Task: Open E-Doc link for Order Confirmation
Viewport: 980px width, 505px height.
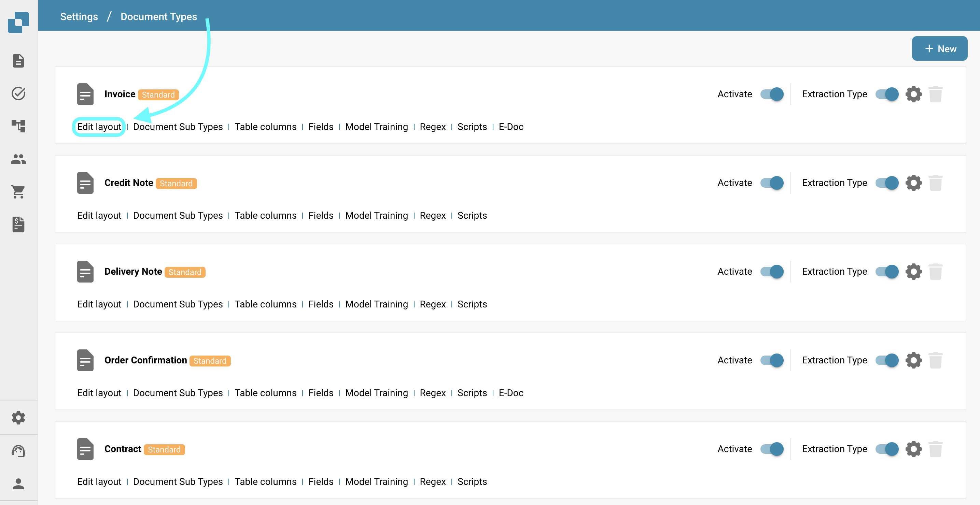Action: [510, 393]
